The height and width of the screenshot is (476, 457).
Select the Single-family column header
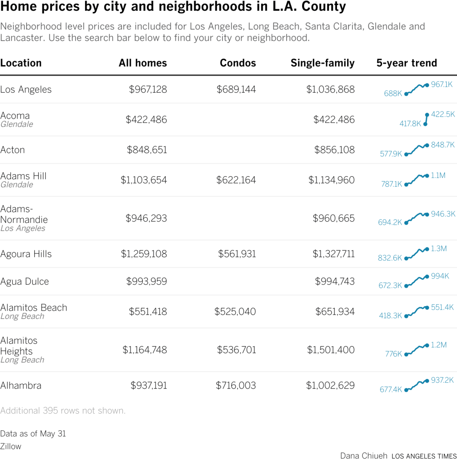(x=322, y=63)
